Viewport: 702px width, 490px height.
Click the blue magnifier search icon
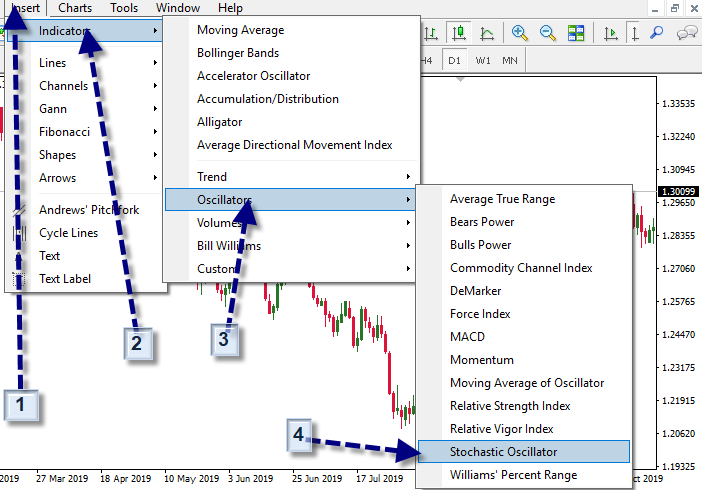click(656, 33)
